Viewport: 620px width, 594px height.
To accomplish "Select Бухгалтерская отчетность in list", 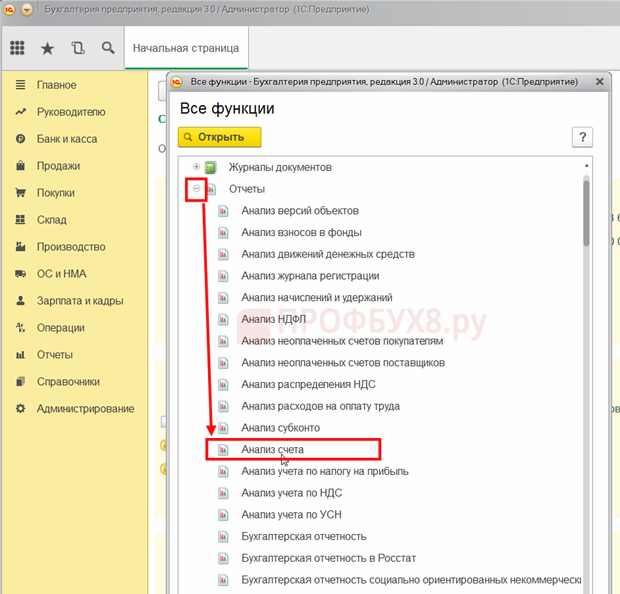I will [x=303, y=536].
